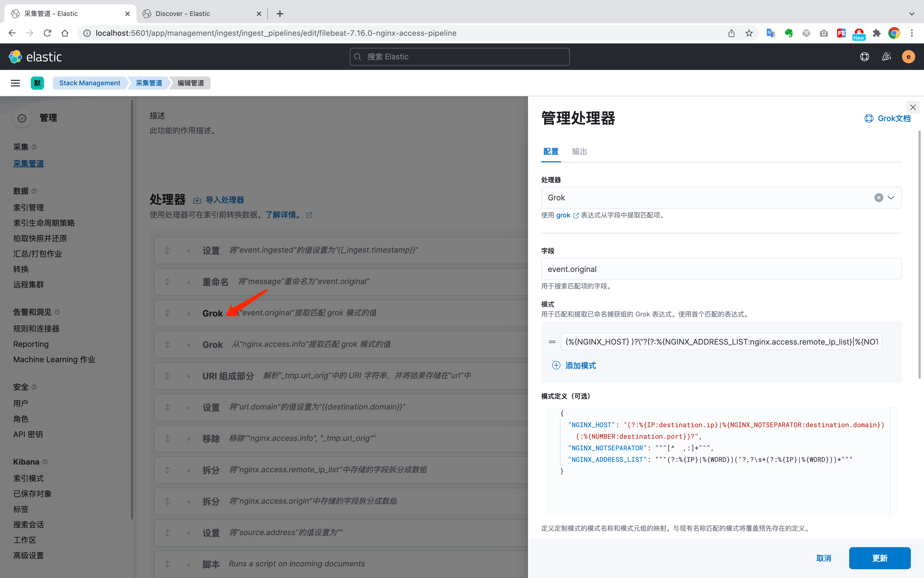
Task: Click the 更新 button
Action: 880,558
